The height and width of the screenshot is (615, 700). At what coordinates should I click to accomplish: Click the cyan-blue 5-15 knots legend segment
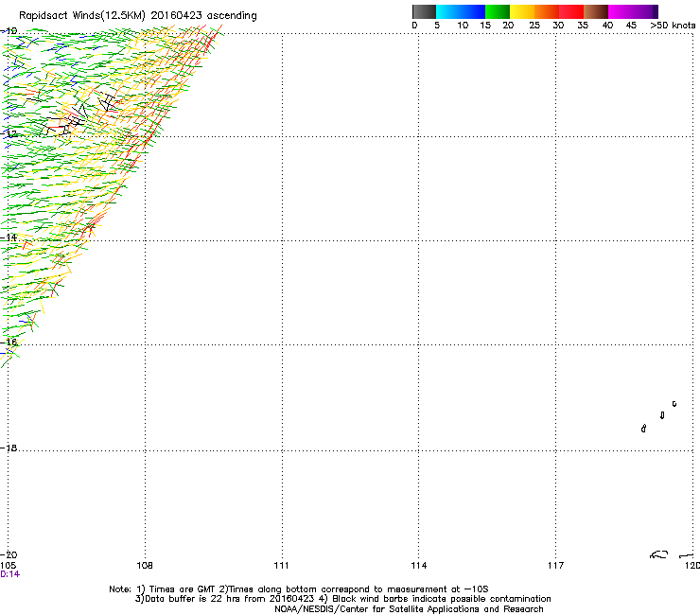[x=461, y=11]
